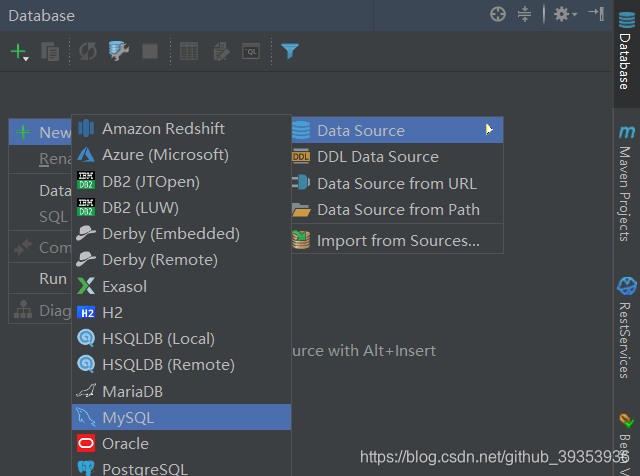Click the Run item in context menu
Image resolution: width=640 pixels, height=476 pixels.
point(40,278)
